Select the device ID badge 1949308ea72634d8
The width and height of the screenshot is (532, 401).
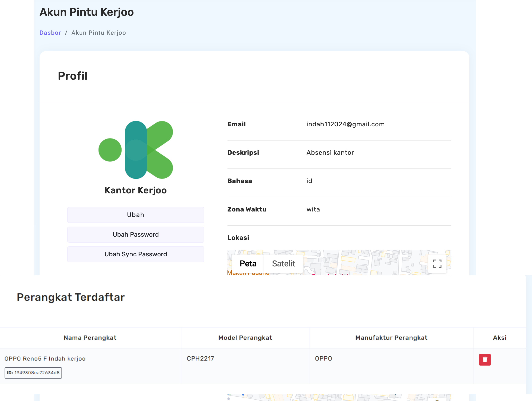pyautogui.click(x=33, y=373)
